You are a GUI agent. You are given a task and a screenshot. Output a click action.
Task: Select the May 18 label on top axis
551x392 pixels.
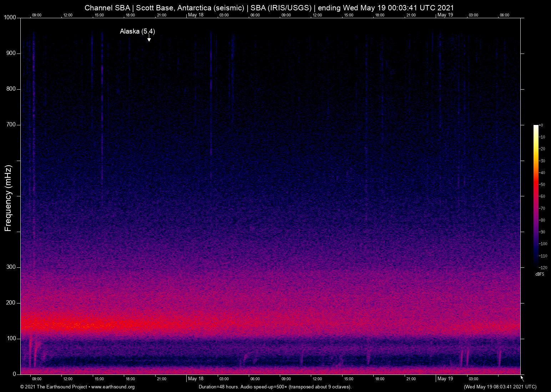(x=195, y=15)
